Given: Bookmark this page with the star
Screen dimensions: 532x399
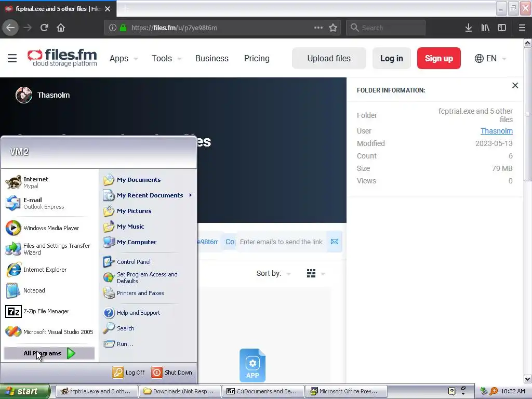Looking at the screenshot, I should [x=333, y=28].
